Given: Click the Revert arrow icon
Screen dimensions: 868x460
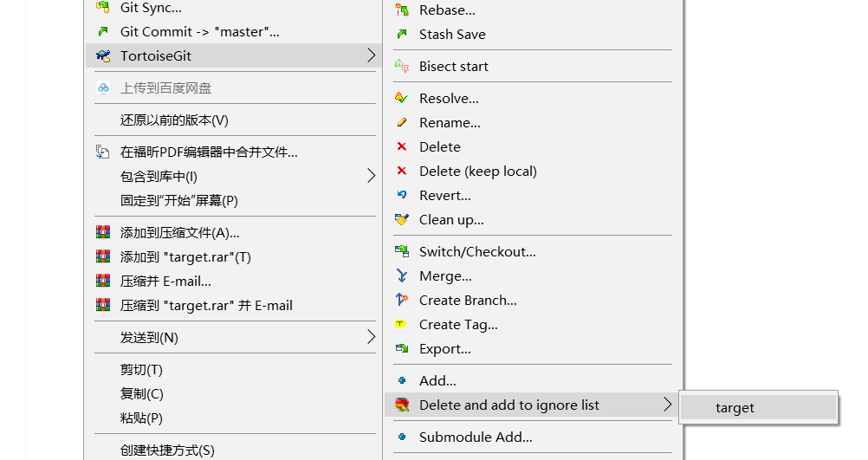Looking at the screenshot, I should 401,196.
